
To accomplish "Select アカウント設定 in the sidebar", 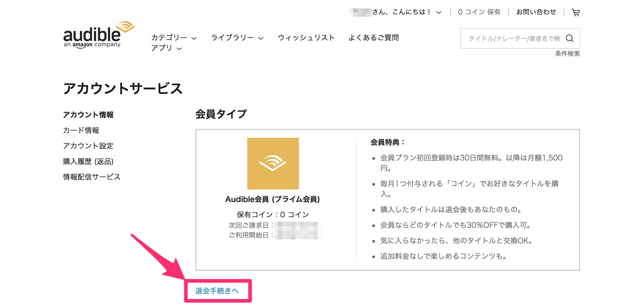I will click(x=88, y=146).
